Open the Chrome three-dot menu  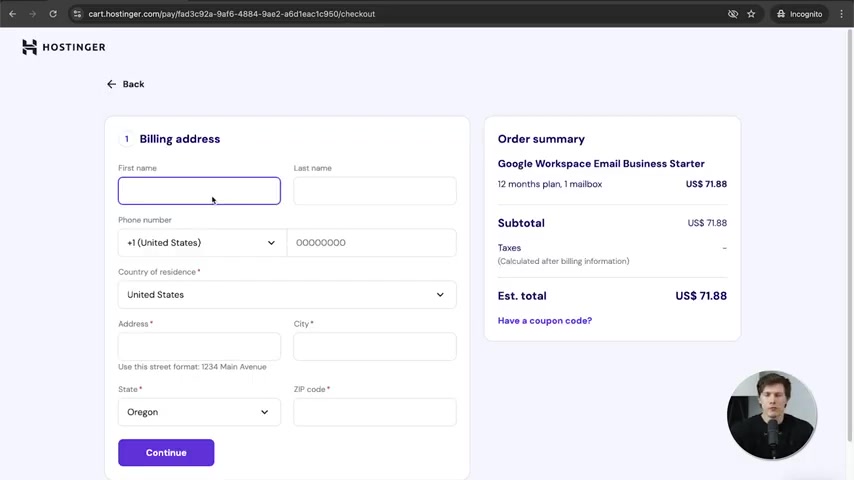(x=841, y=14)
